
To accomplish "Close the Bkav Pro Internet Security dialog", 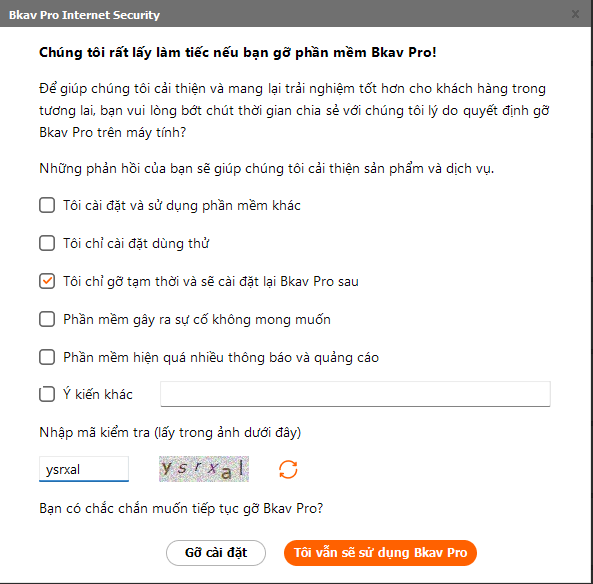I will point(575,14).
